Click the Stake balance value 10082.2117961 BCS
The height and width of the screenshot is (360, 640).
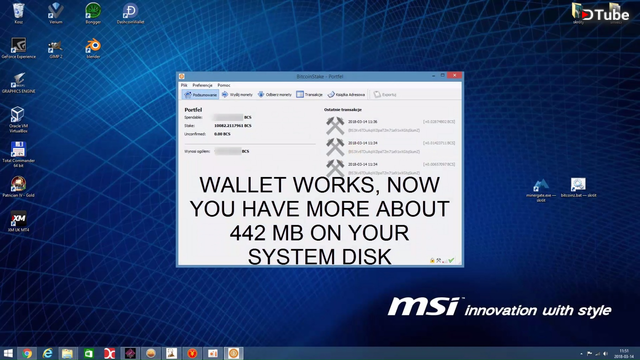pos(233,126)
